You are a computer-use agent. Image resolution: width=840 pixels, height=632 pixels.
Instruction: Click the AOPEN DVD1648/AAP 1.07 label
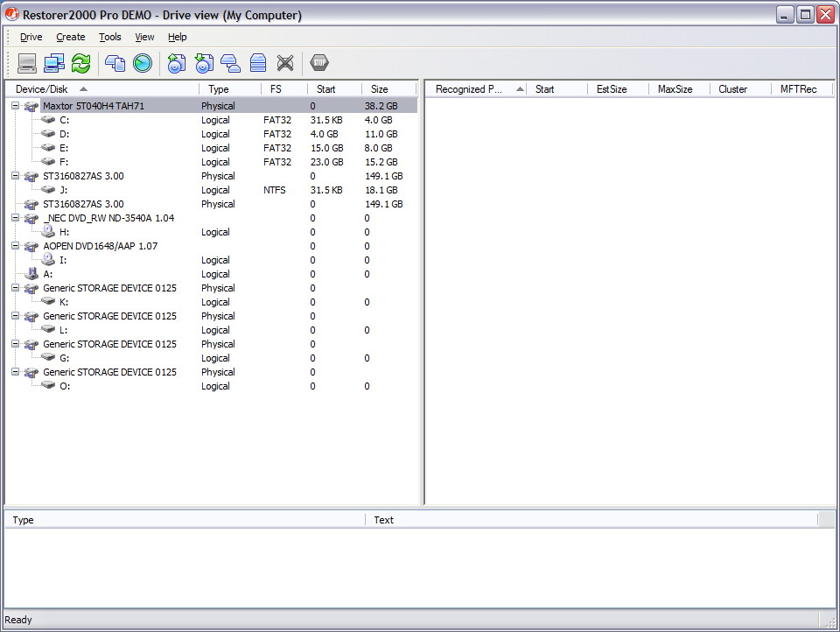(x=100, y=246)
